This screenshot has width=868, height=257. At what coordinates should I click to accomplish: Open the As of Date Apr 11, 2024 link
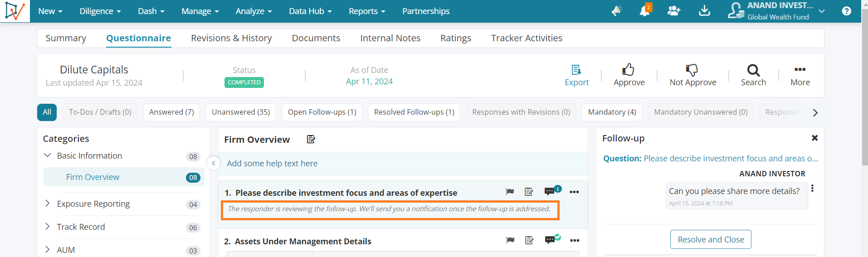369,82
